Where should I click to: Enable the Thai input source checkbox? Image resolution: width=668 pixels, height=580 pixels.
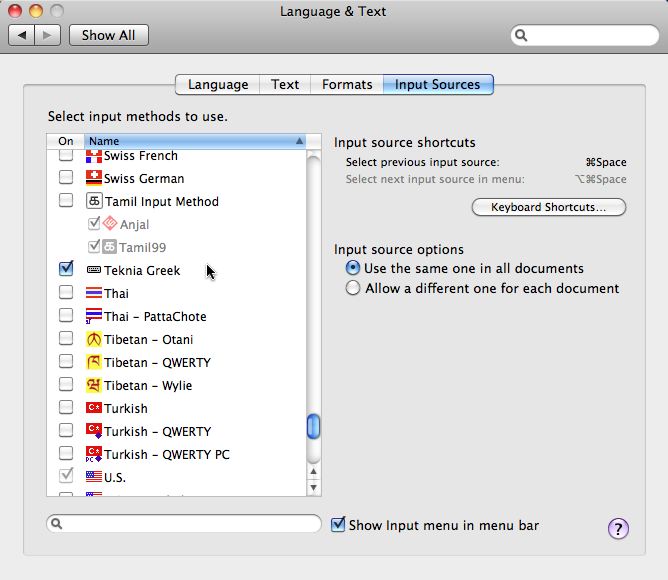66,293
